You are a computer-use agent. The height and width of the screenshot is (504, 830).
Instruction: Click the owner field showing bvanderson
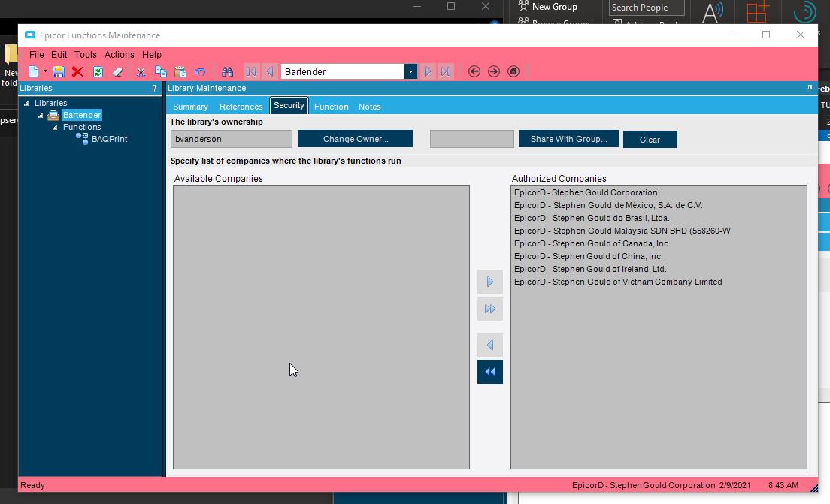[232, 139]
